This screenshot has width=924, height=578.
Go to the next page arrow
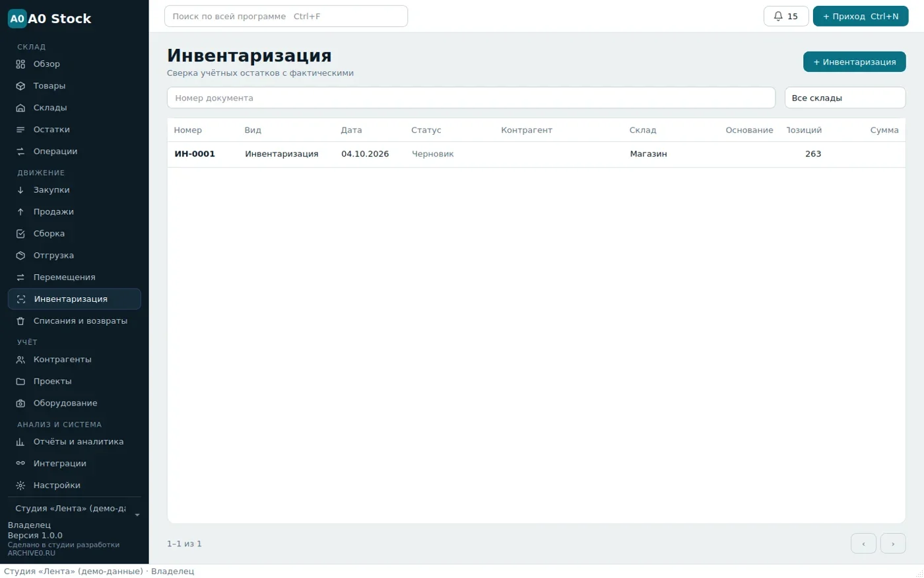893,544
